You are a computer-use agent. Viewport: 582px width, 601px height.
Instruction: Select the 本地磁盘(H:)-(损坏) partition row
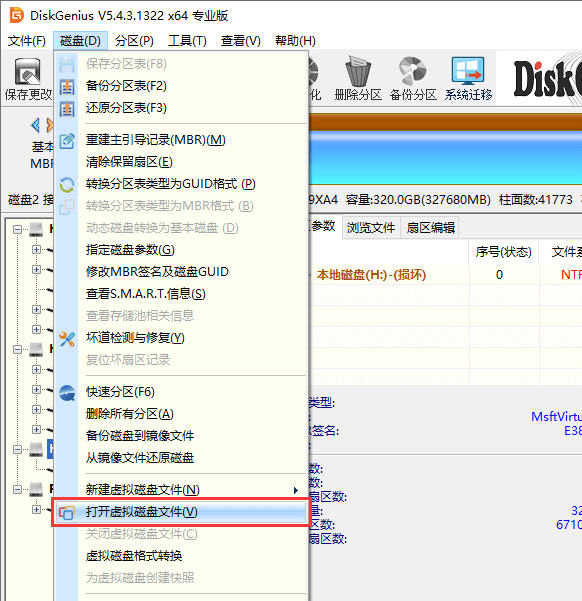click(x=446, y=275)
